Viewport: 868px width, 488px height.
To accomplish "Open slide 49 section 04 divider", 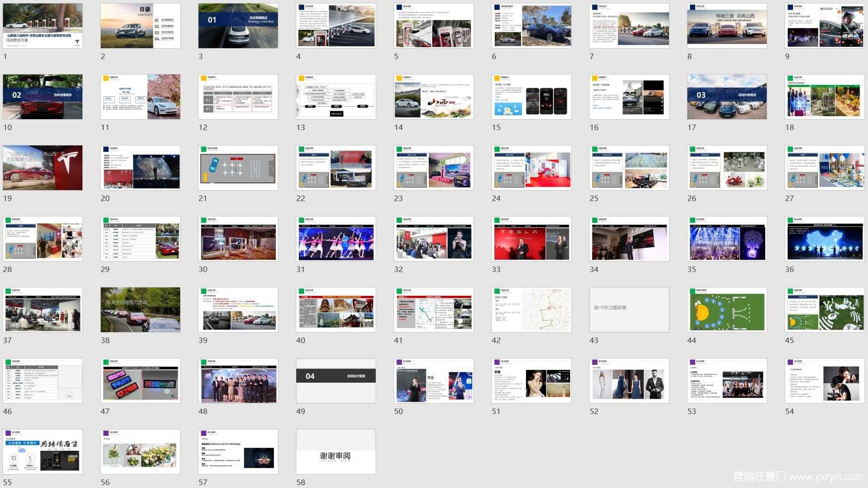I will coord(336,381).
